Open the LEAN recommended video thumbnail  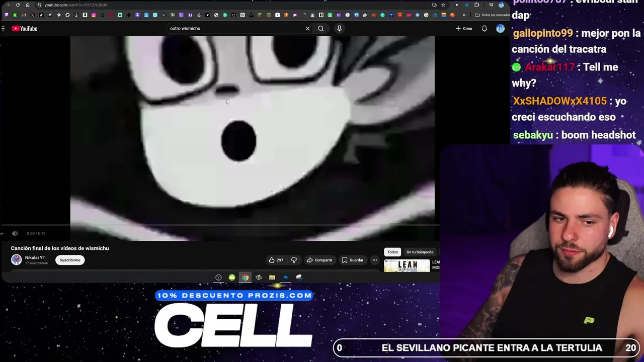point(407,265)
